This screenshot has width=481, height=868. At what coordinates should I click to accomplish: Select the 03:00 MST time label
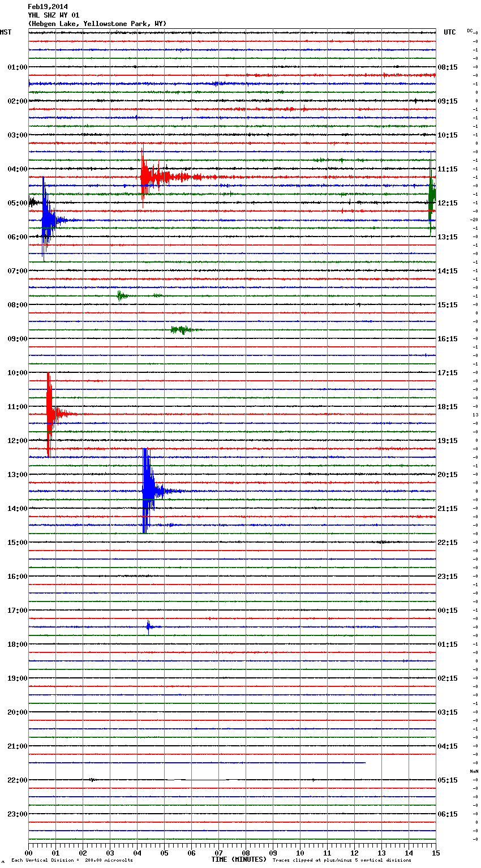click(x=17, y=135)
